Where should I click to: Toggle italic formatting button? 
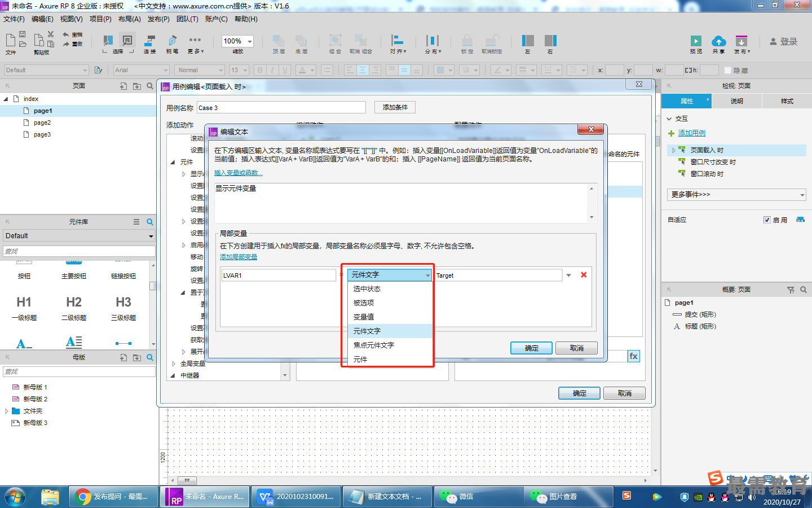[x=272, y=70]
